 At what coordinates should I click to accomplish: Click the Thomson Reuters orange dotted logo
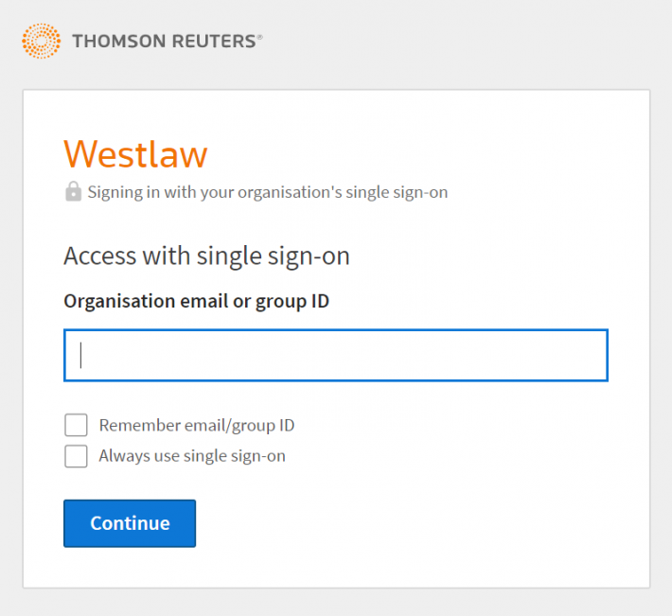41,41
